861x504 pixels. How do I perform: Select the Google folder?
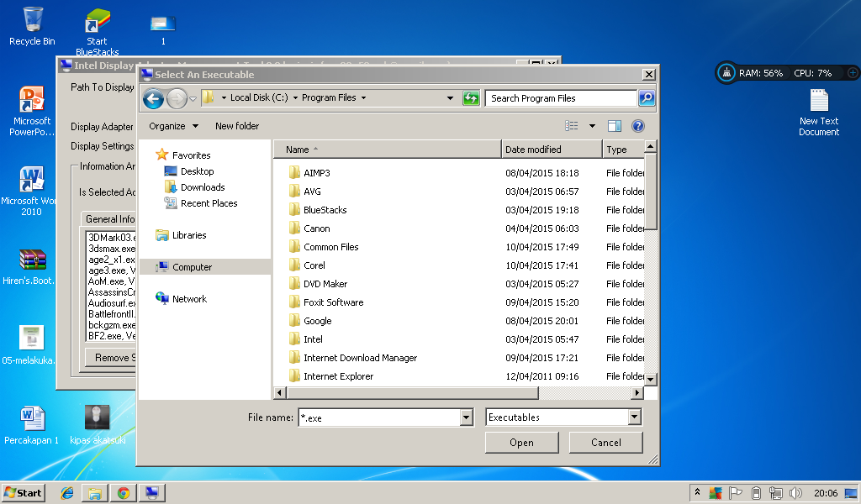[310, 321]
